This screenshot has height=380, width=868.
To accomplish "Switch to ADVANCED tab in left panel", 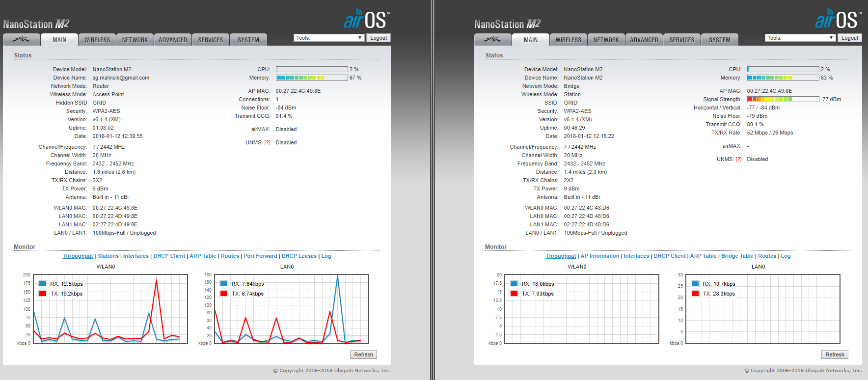I will 173,40.
